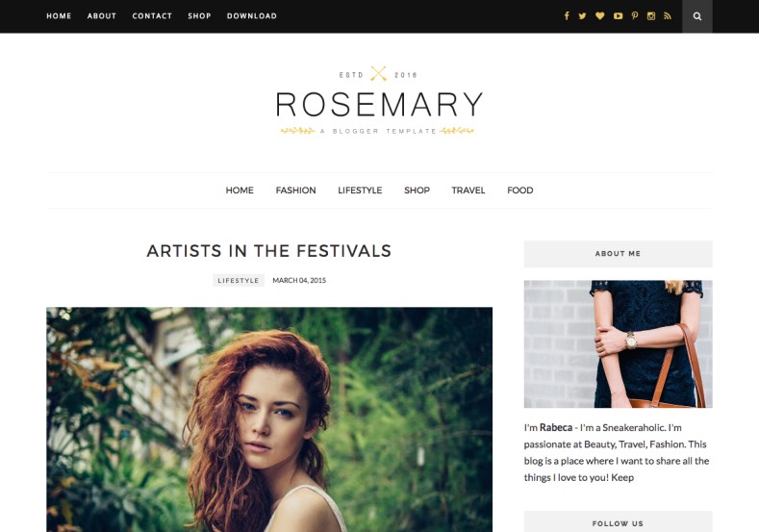
Task: Open the Twitter social icon
Action: (x=582, y=16)
